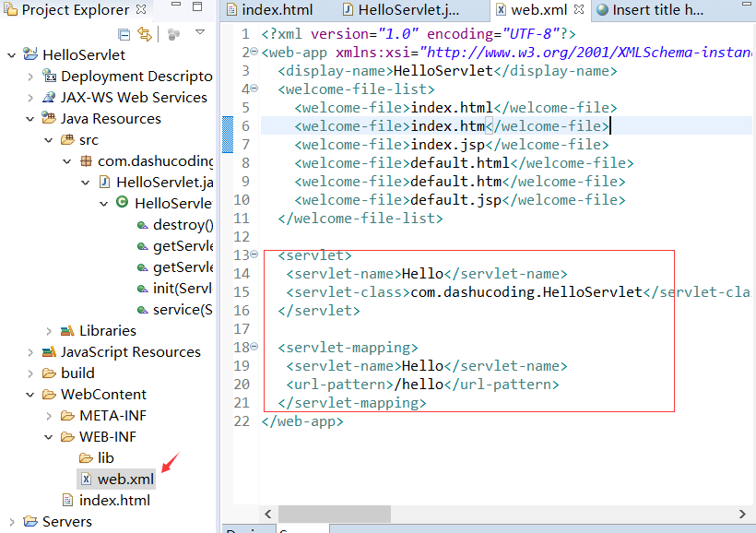This screenshot has height=533, width=756.
Task: Click com.dashucoding.HelloServlet class text
Action: point(526,292)
